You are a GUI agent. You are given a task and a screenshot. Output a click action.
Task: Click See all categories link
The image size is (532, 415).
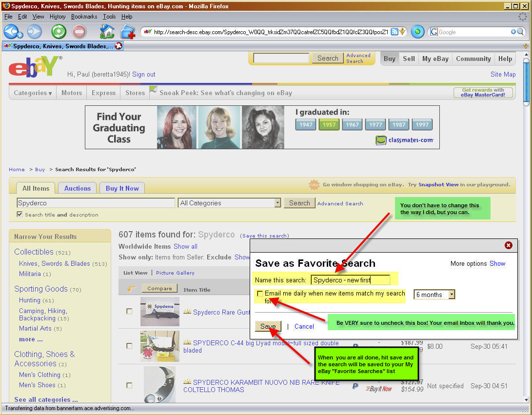pos(46,399)
